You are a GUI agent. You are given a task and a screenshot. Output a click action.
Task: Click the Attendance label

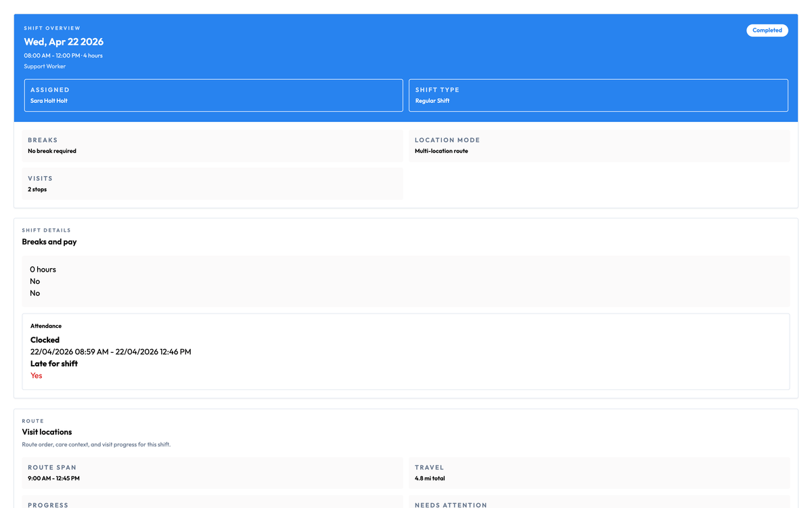click(x=46, y=326)
